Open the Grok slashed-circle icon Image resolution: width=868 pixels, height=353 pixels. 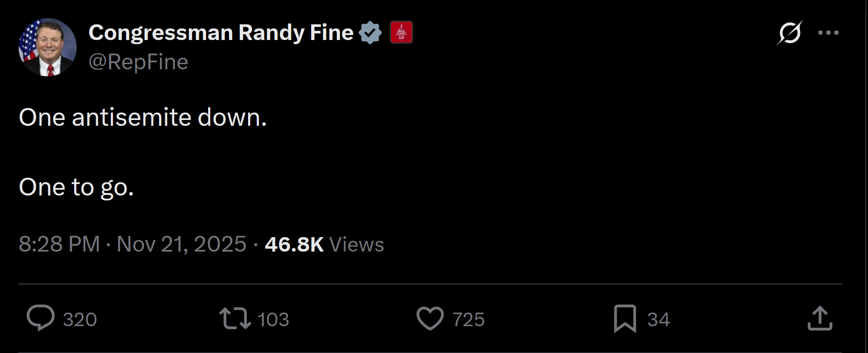click(x=790, y=33)
